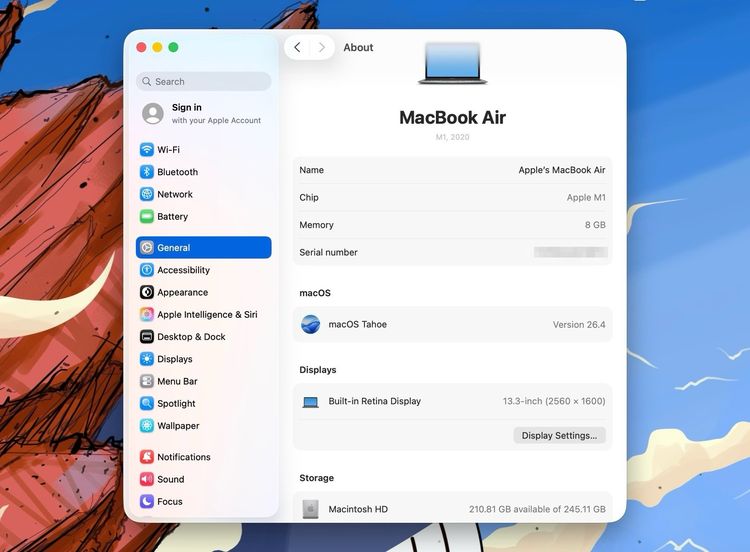The height and width of the screenshot is (552, 750).
Task: Click the Built-in Retina Display label
Action: (375, 401)
